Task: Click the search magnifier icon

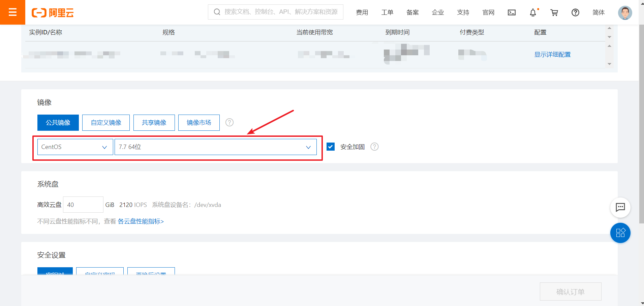Action: click(x=217, y=12)
